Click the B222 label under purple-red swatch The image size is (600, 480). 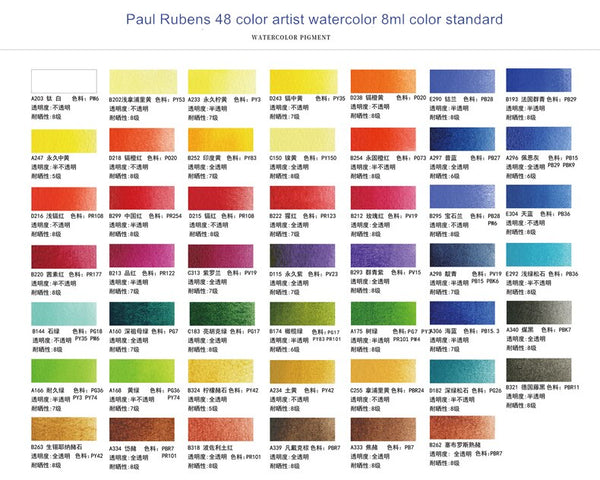click(282, 215)
